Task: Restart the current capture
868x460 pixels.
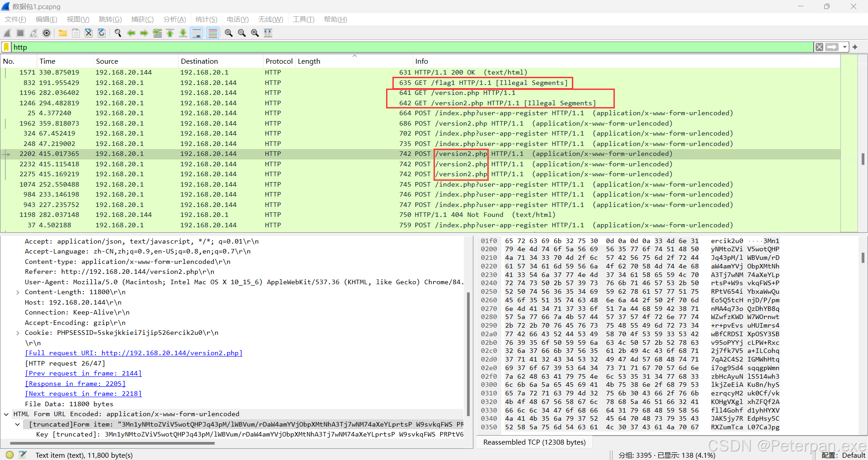Action: pyautogui.click(x=33, y=33)
